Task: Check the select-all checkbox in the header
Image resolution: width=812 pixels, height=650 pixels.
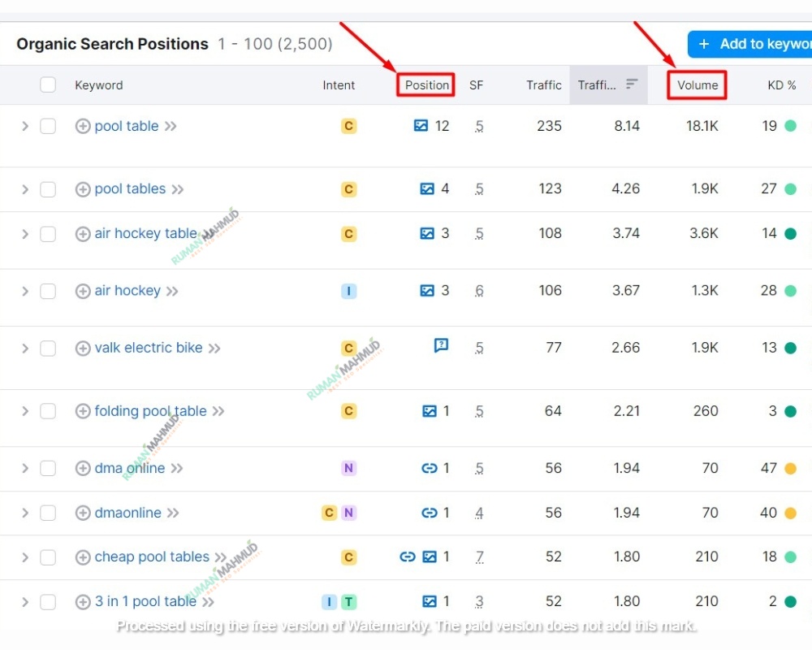Action: 48,84
